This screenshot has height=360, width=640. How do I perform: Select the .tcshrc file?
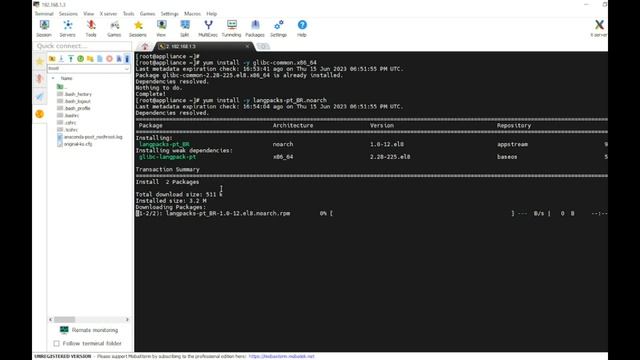(67, 130)
